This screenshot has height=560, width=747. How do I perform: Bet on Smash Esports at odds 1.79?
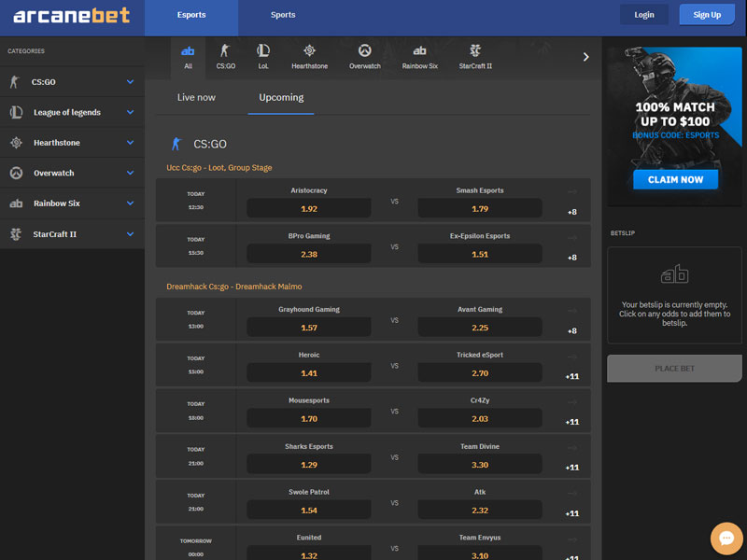(x=480, y=208)
